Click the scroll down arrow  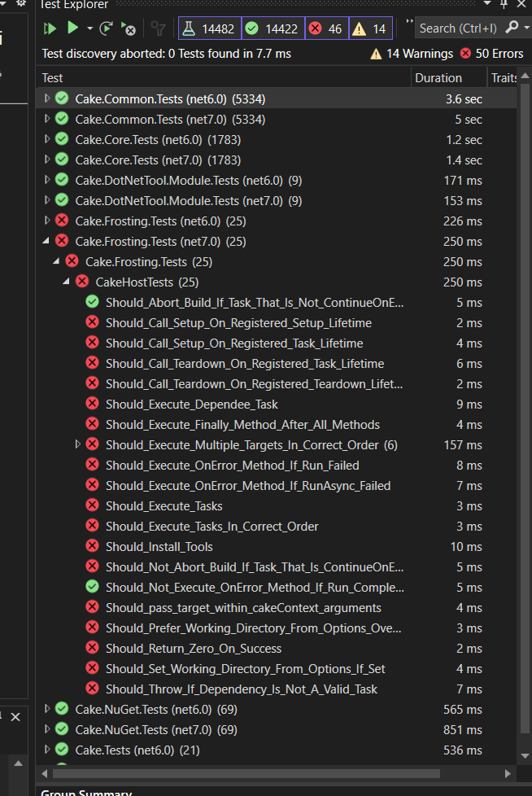pos(525,755)
